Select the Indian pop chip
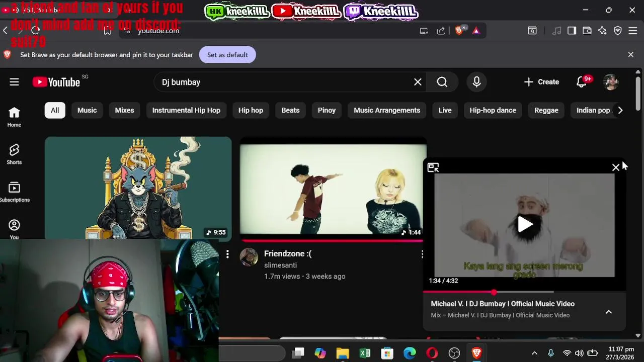Screen dimensions: 644x362 (x=593, y=110)
